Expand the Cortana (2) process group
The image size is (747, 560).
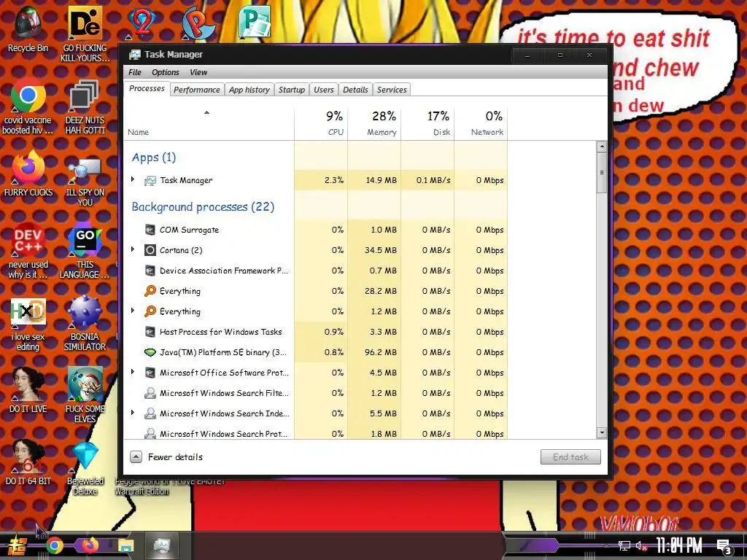[x=133, y=249]
